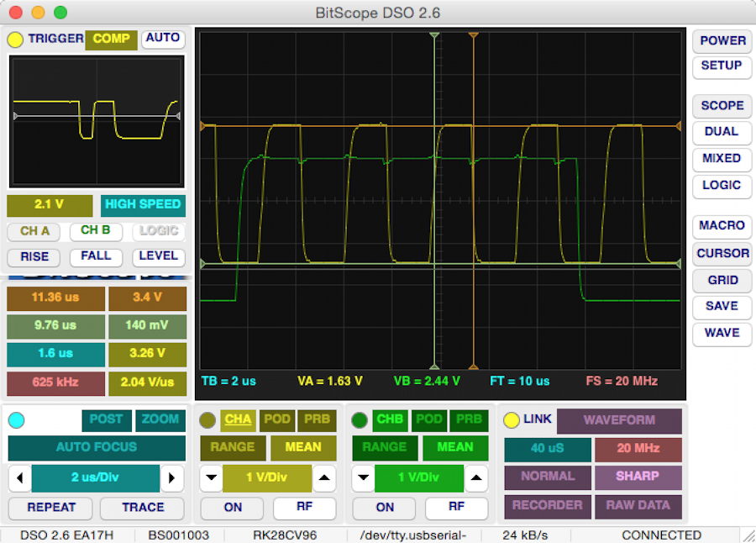Raise channel A range with up arrow
The image size is (756, 543).
[x=324, y=477]
